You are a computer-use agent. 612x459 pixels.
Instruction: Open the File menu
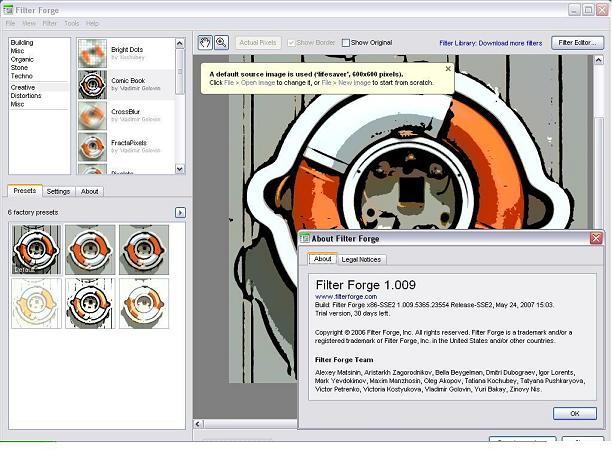(11, 23)
